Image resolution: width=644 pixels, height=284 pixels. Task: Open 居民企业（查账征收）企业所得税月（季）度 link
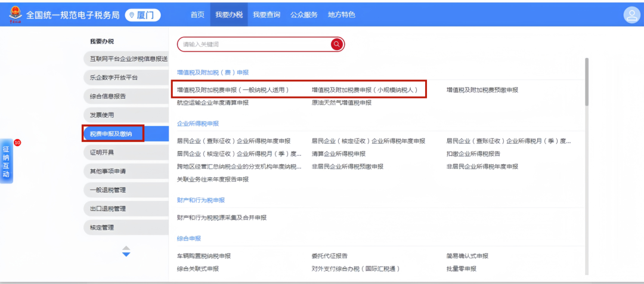coord(509,141)
